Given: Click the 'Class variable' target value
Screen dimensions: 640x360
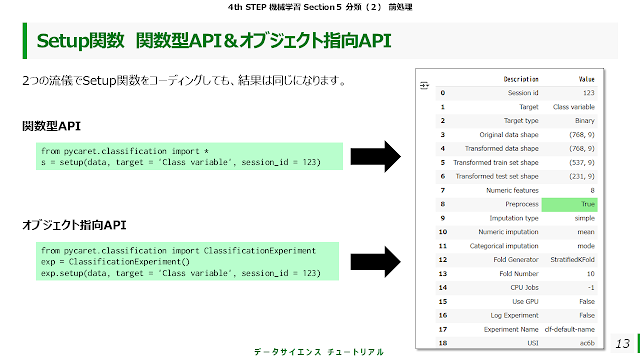Looking at the screenshot, I should pos(573,107).
